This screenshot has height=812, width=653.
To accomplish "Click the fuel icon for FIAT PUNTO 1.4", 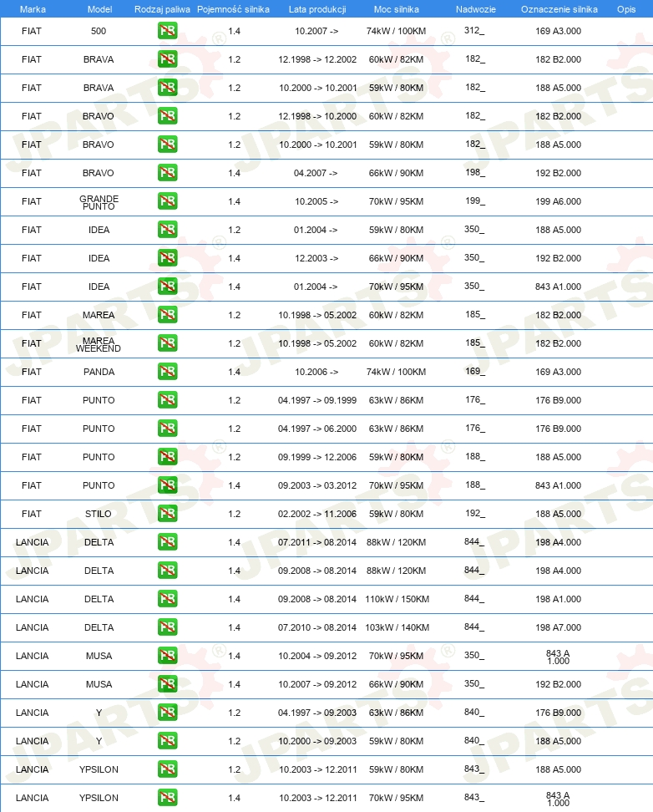I will pos(167,485).
